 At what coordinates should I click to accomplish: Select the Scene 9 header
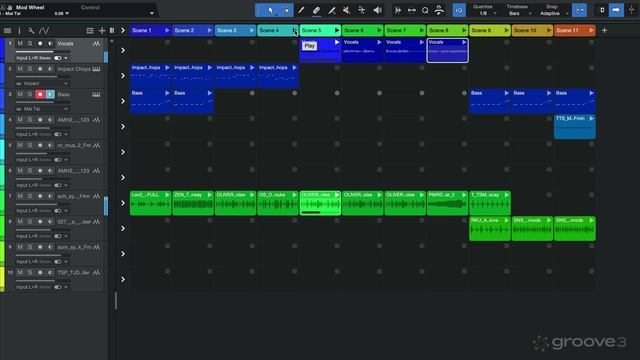coord(490,30)
